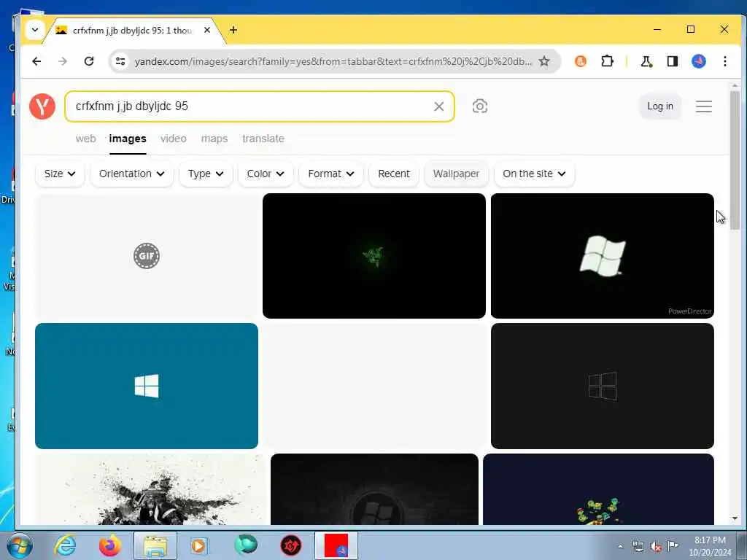Click the orange extension icon in toolbar
The width and height of the screenshot is (747, 560).
pyautogui.click(x=580, y=61)
